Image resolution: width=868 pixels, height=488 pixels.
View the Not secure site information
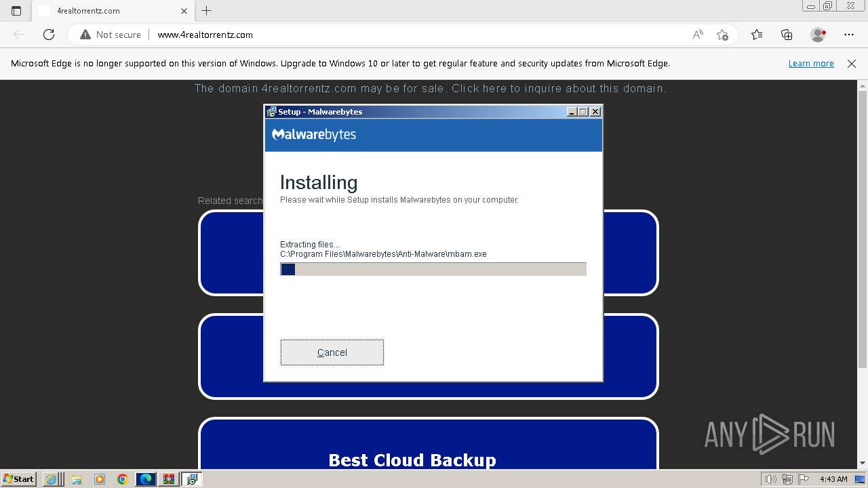[x=111, y=35]
